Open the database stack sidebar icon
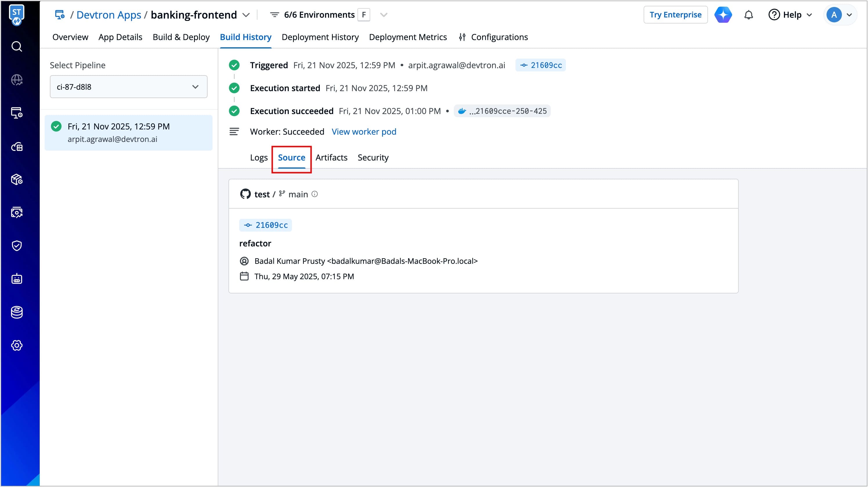The height and width of the screenshot is (487, 868). (17, 312)
